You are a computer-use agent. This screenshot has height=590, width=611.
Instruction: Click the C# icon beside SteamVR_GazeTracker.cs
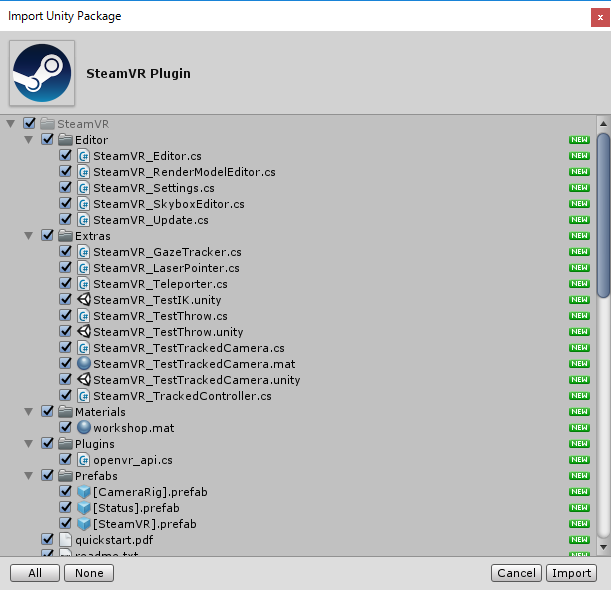(x=83, y=252)
